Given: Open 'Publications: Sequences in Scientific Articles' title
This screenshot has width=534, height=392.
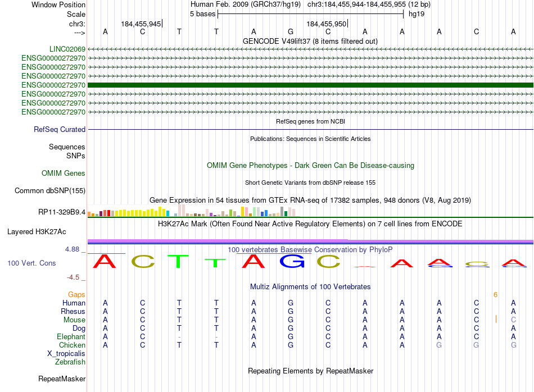Looking at the screenshot, I should pos(310,139).
